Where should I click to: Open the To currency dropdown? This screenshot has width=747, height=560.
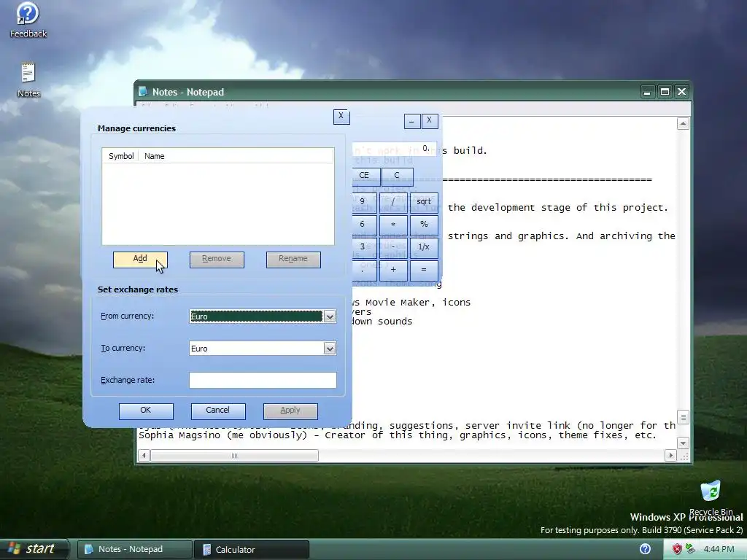click(330, 349)
